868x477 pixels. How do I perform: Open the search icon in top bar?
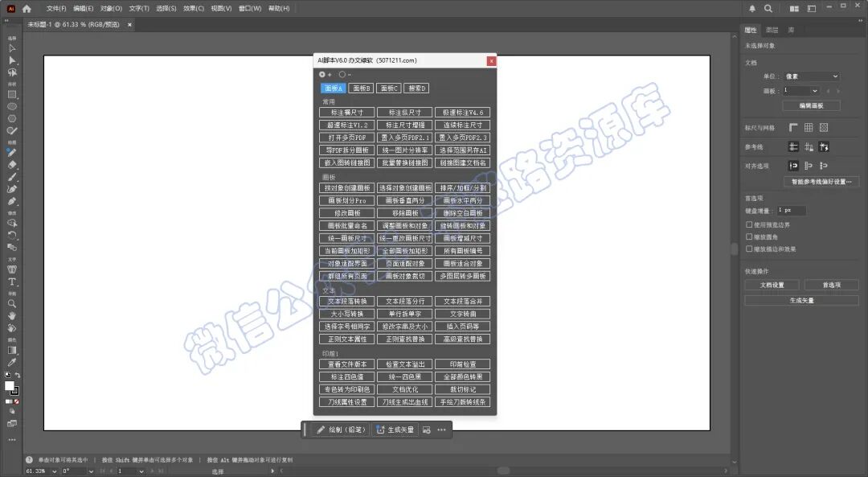point(768,8)
